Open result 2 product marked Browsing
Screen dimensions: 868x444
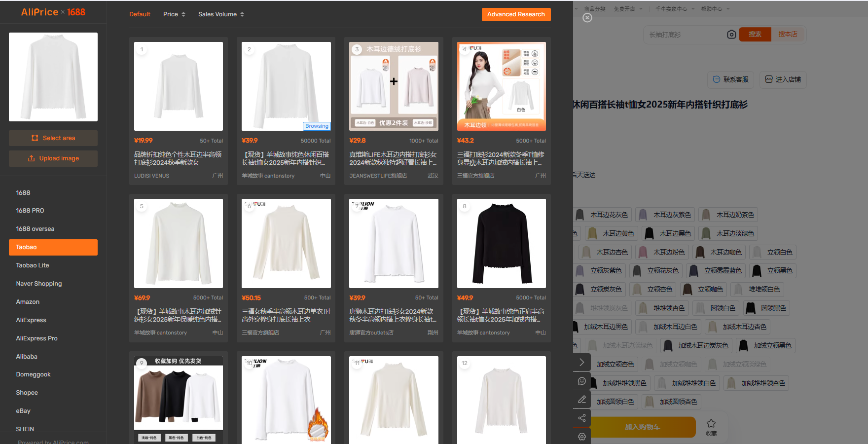(286, 86)
